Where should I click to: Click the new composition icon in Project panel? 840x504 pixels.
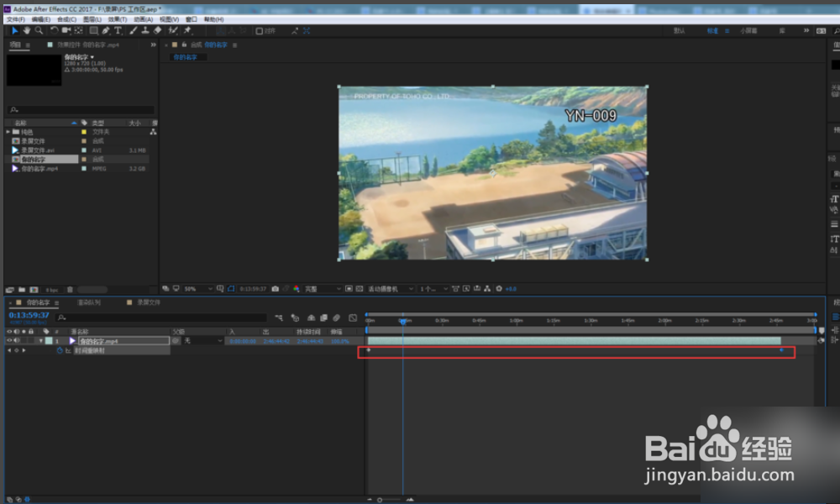tap(34, 290)
